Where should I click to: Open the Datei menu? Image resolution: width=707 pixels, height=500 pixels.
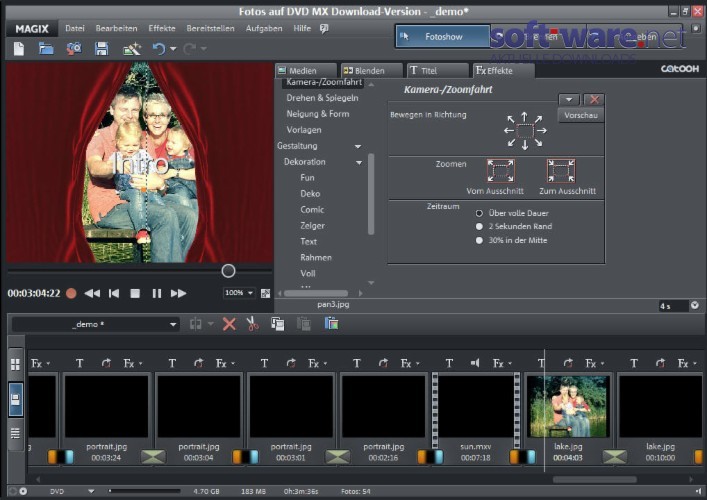pos(75,28)
